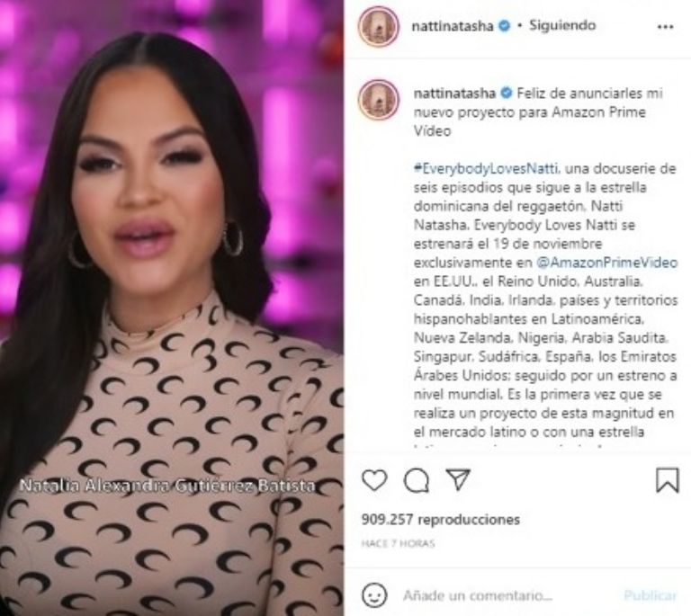Share post with paper plane icon
The image size is (691, 616).
coord(458,479)
